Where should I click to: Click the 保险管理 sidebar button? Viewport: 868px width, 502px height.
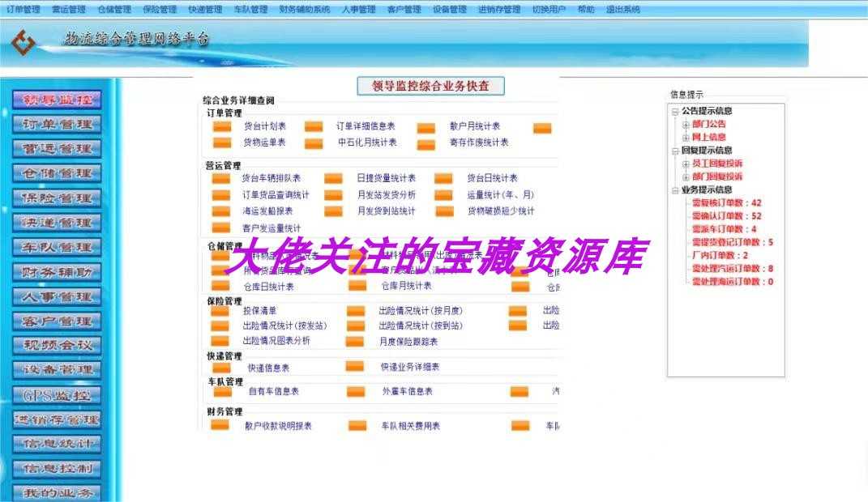point(57,198)
